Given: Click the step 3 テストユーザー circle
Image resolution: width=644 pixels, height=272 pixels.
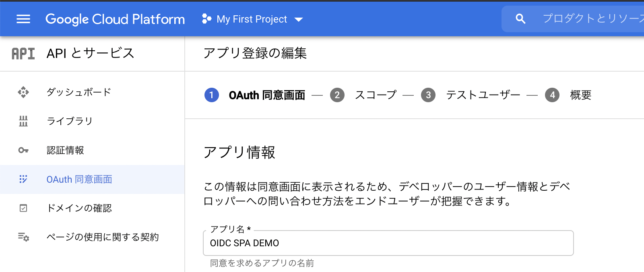Looking at the screenshot, I should [429, 95].
